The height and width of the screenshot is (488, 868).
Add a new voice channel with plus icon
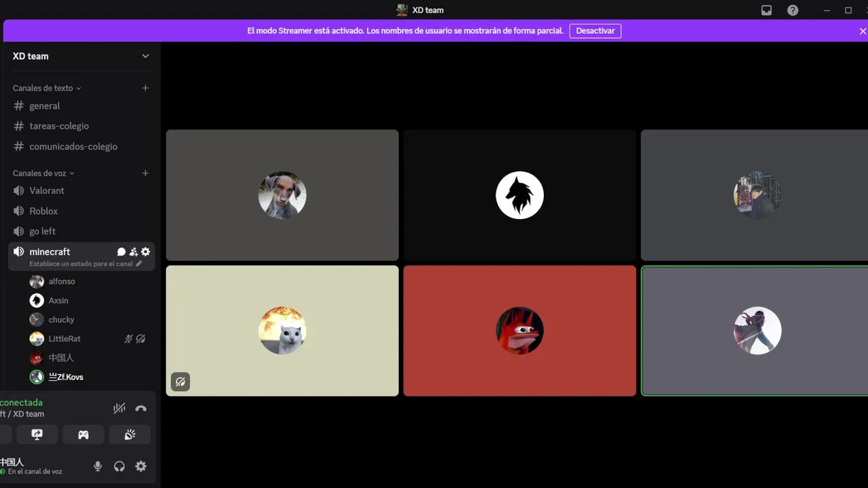145,174
